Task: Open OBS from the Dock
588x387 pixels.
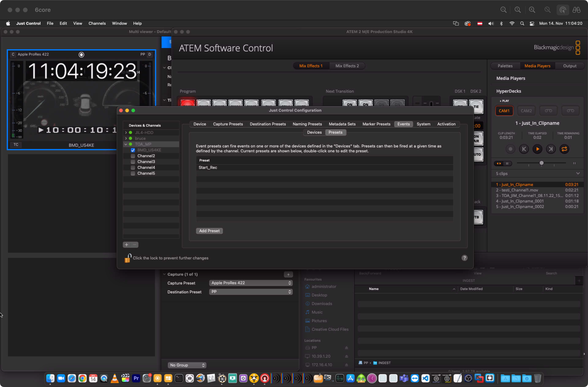Action: click(468, 378)
